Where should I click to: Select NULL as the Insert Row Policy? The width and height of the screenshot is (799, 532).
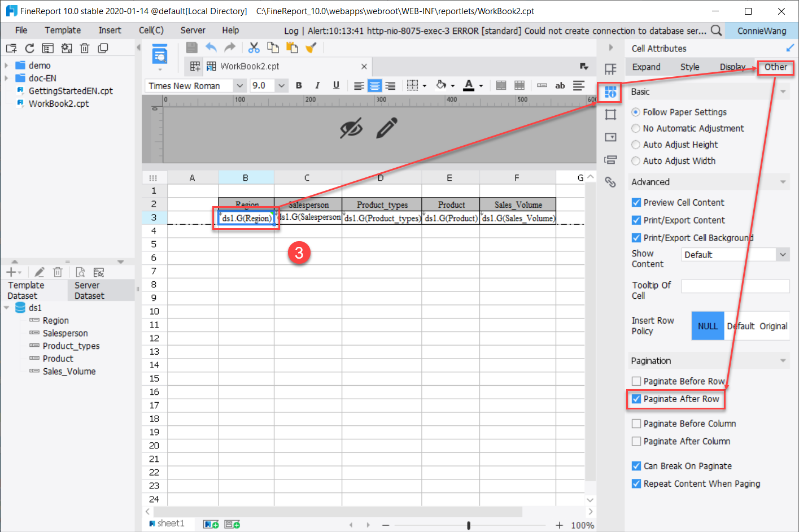(x=708, y=326)
